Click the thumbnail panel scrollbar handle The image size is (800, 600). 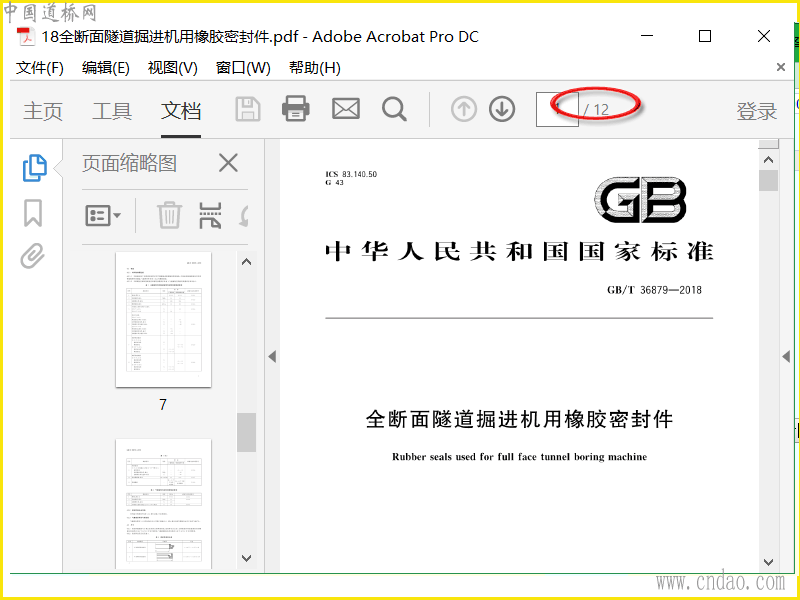pyautogui.click(x=246, y=432)
